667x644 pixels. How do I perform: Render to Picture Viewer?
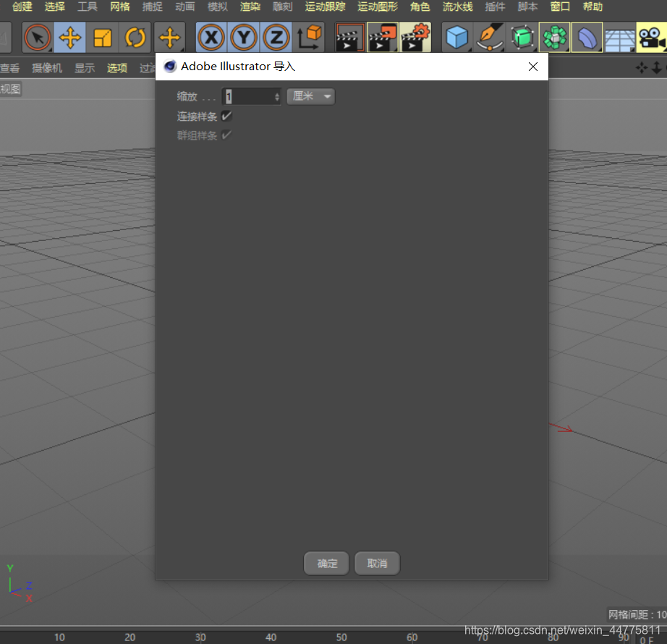pyautogui.click(x=383, y=38)
